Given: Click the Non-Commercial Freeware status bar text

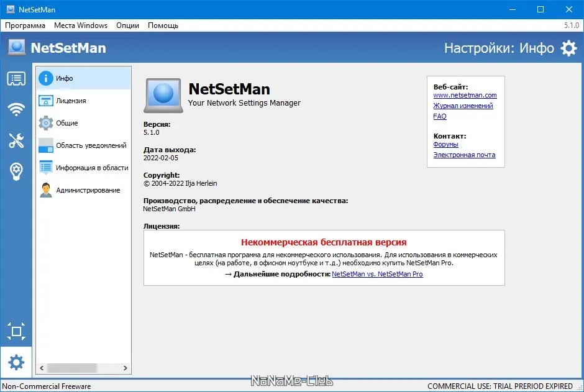Looking at the screenshot, I should pos(47,386).
